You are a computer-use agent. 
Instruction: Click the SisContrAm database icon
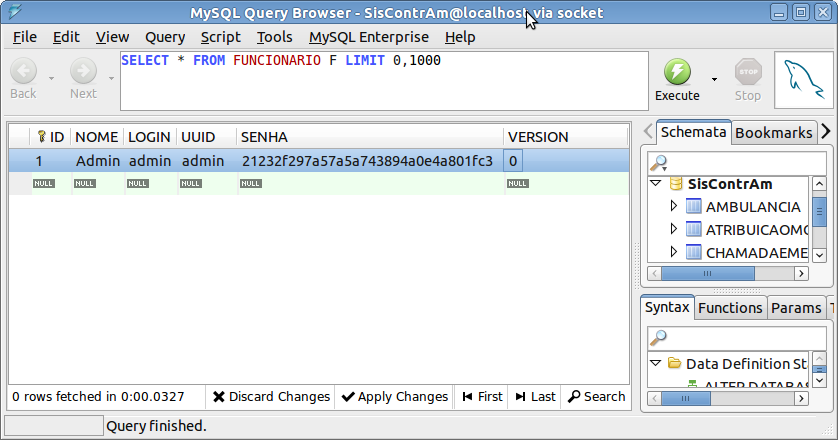(676, 184)
